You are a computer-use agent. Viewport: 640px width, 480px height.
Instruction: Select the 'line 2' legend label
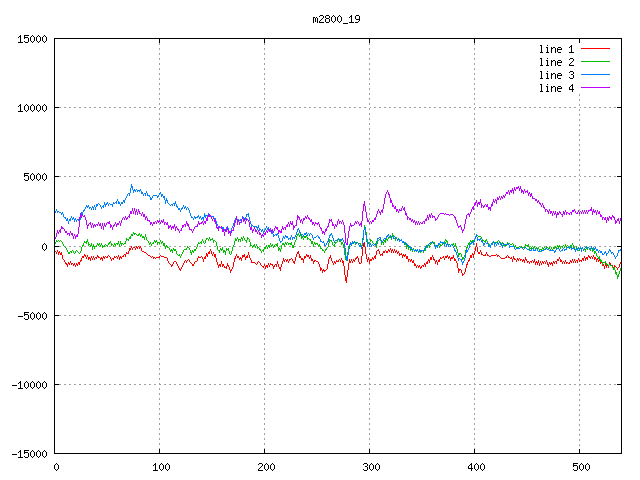(556, 62)
